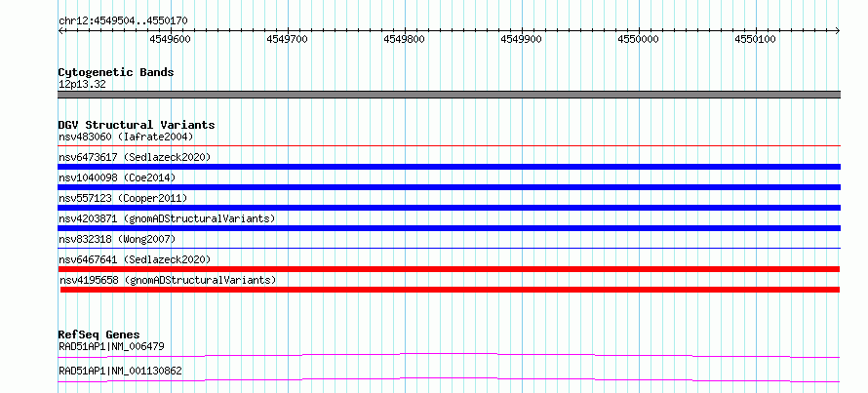Screen dimensions: 868x393
Task: Click the nsv557123 (Cooper2011) label
Action: pyautogui.click(x=123, y=198)
